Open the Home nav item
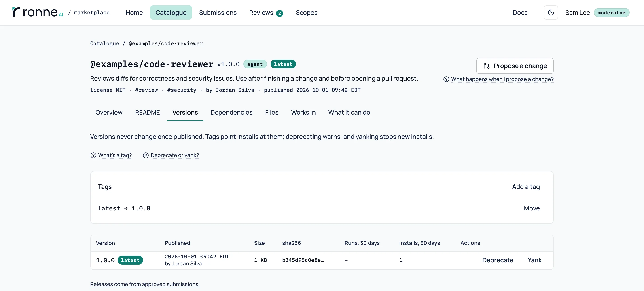The height and width of the screenshot is (291, 644). coord(134,13)
